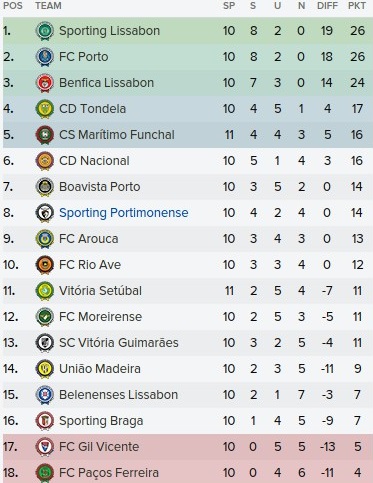373x483 pixels.
Task: Open FC Paços Ferreira team name
Action: [109, 473]
